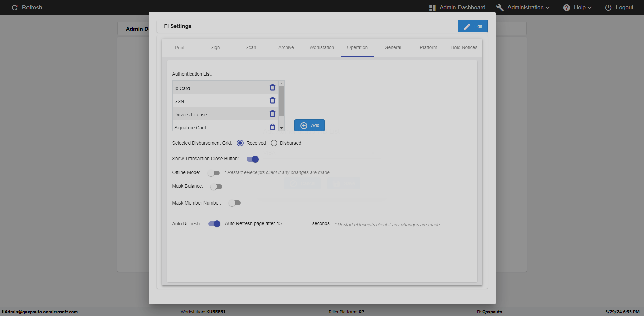Delete the Signature Card list entry
Image resolution: width=644 pixels, height=316 pixels.
(x=272, y=127)
